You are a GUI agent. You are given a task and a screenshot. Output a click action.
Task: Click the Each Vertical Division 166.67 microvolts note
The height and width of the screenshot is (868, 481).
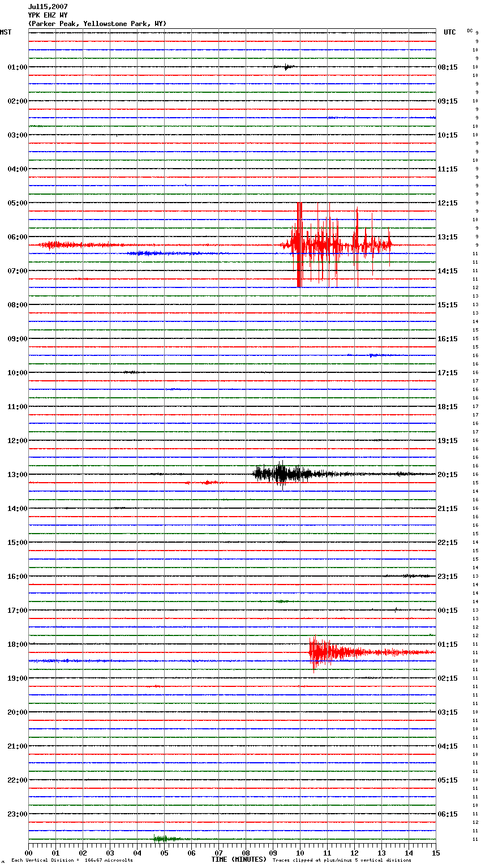72,861
